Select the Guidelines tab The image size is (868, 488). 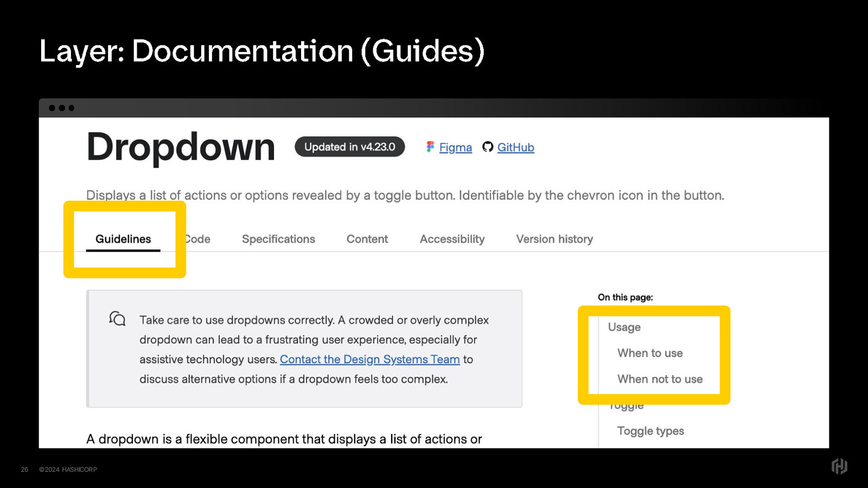[123, 239]
